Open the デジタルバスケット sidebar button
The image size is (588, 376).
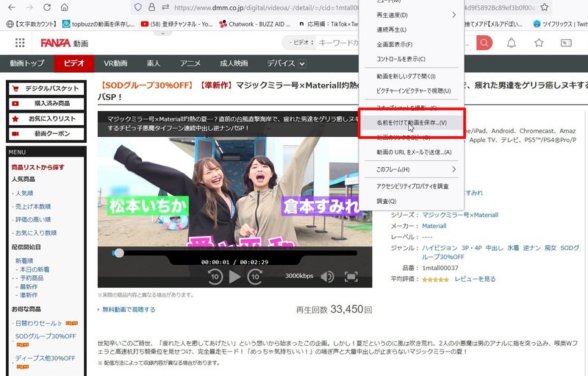[46, 88]
